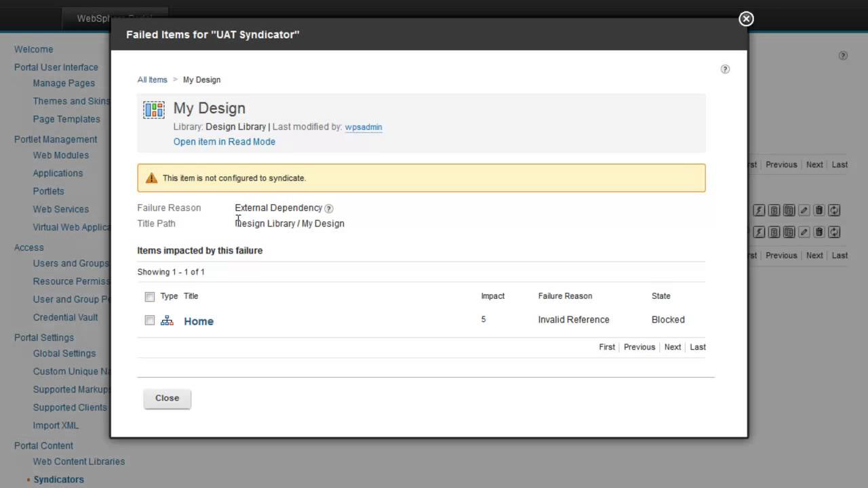The height and width of the screenshot is (488, 868).
Task: Click the site area icon beside Home
Action: coord(167,321)
